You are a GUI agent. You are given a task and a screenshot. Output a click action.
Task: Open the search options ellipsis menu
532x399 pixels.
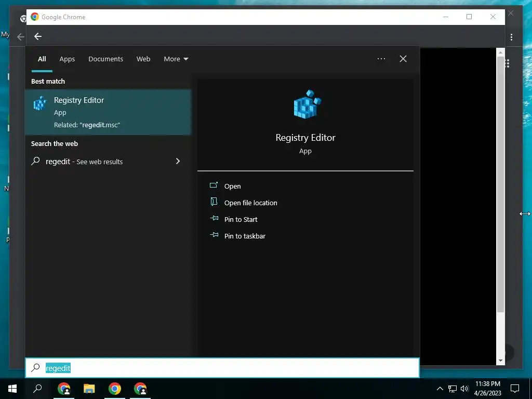point(381,59)
